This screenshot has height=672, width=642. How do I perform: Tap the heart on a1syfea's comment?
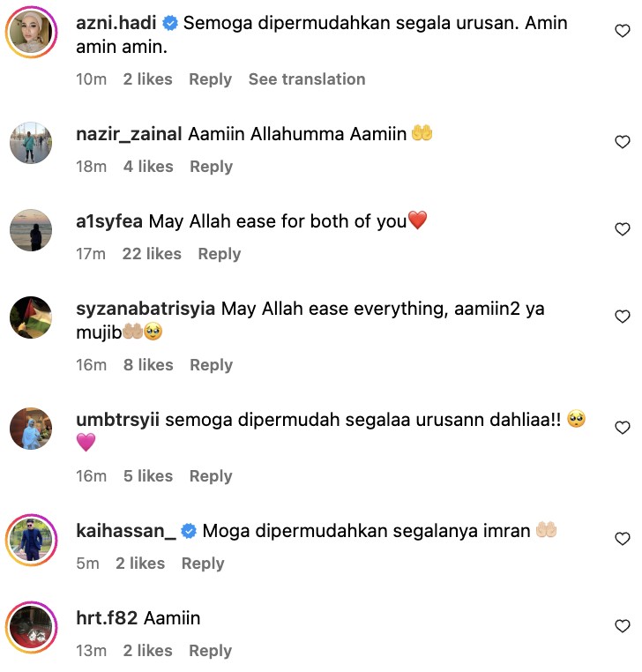coord(622,229)
